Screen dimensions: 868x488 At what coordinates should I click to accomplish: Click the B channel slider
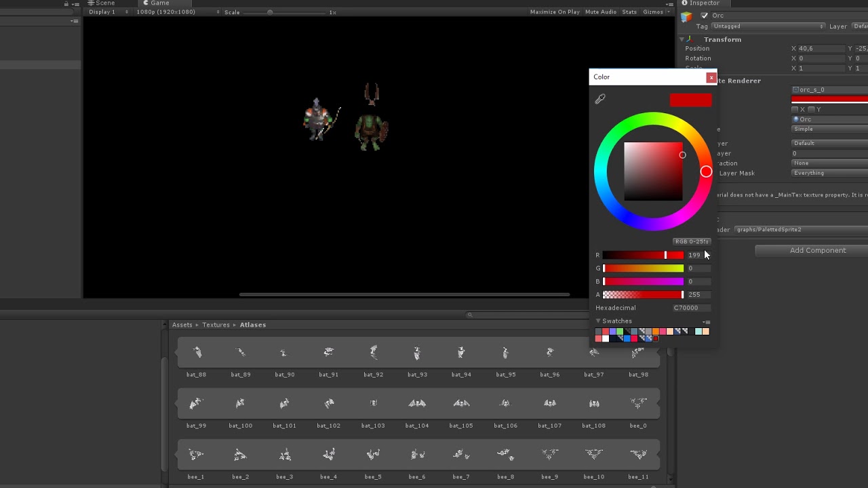point(643,281)
